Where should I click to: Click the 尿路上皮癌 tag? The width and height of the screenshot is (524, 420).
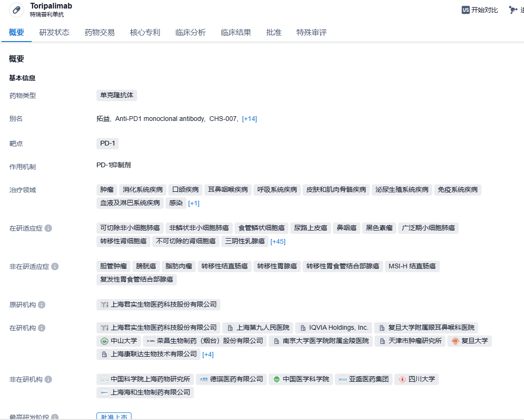click(x=310, y=228)
